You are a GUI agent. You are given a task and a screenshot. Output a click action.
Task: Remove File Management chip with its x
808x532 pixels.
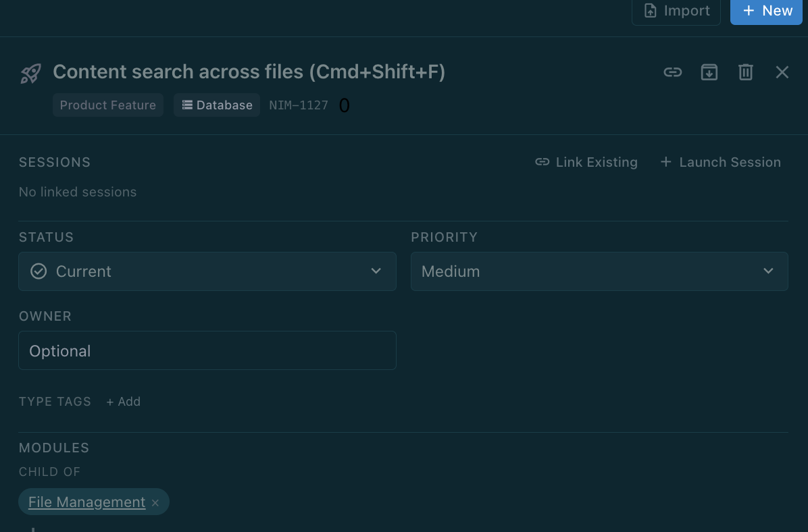155,503
